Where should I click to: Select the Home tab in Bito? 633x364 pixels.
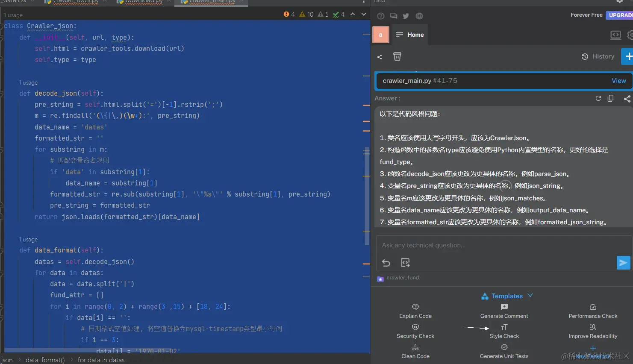tap(409, 35)
